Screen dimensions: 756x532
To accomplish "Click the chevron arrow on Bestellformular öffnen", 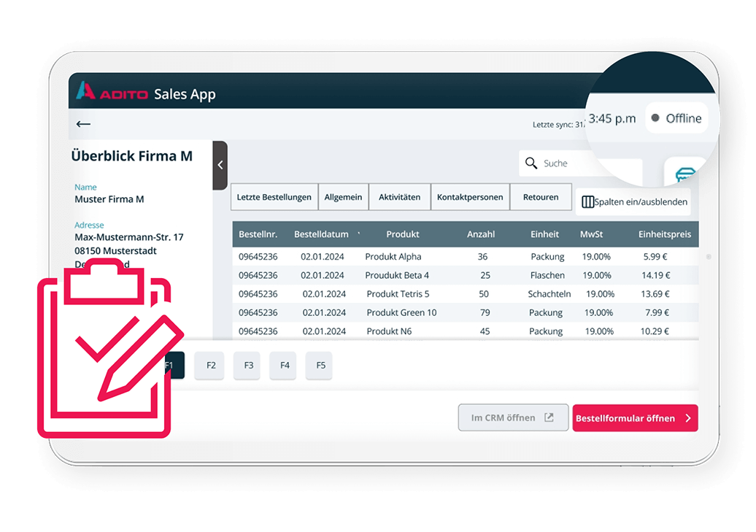I will click(x=688, y=418).
